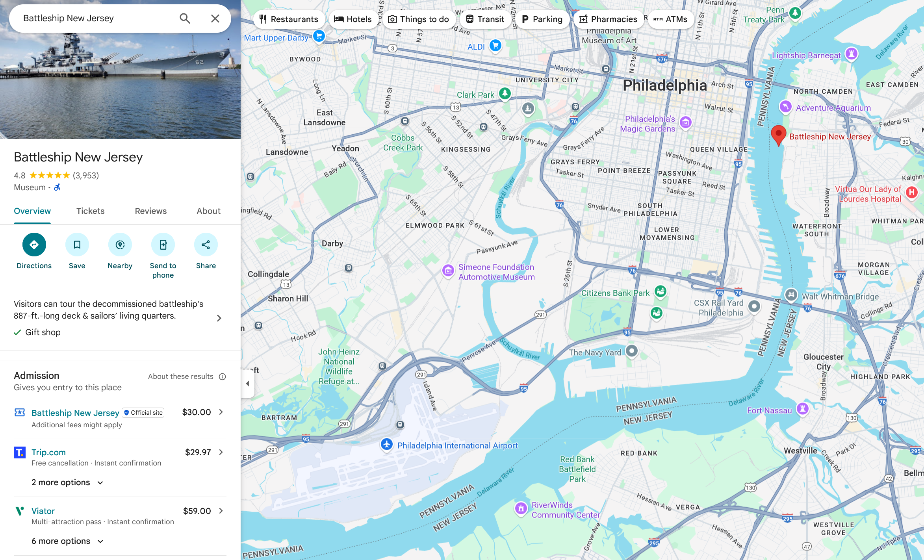Screen dimensions: 924x560
Task: Open the place description chevron
Action: (219, 318)
